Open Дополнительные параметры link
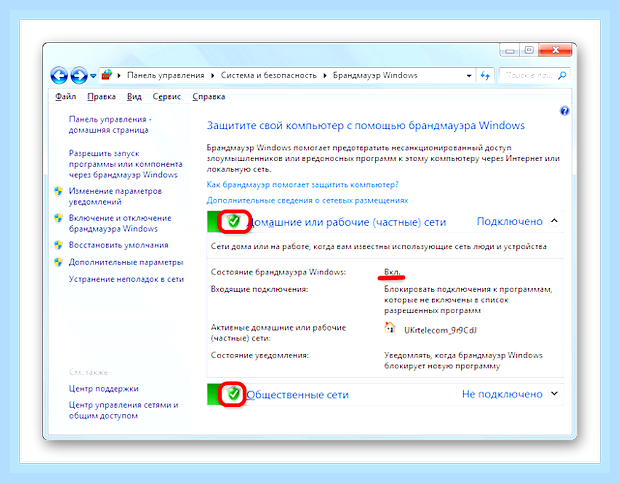This screenshot has height=483, width=620. point(126,262)
